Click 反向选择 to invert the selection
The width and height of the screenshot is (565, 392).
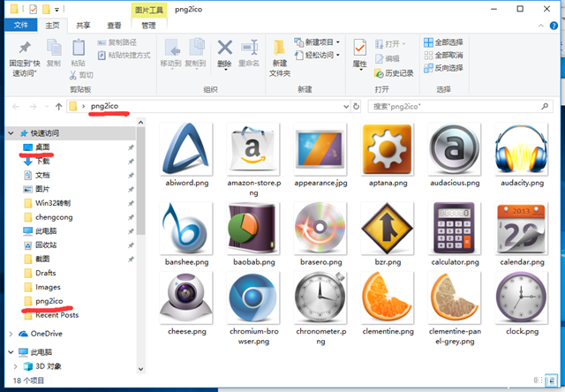tap(441, 68)
